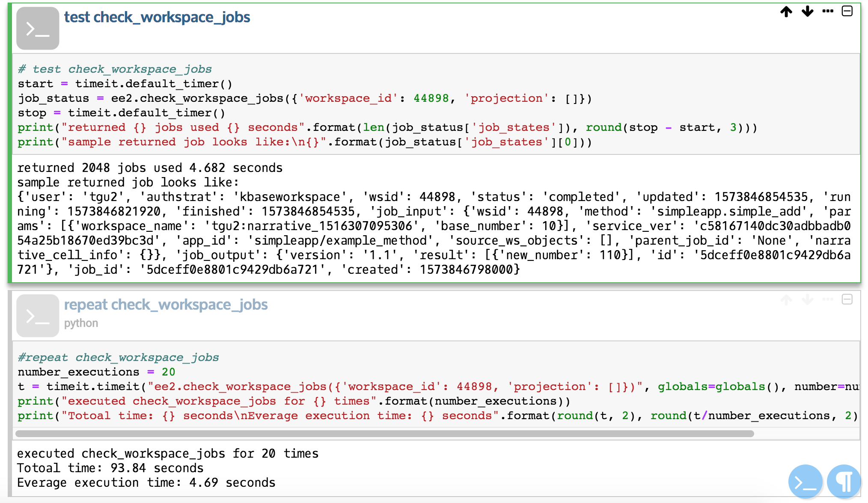
Task: Select the python language label under the repeat title
Action: 81,323
